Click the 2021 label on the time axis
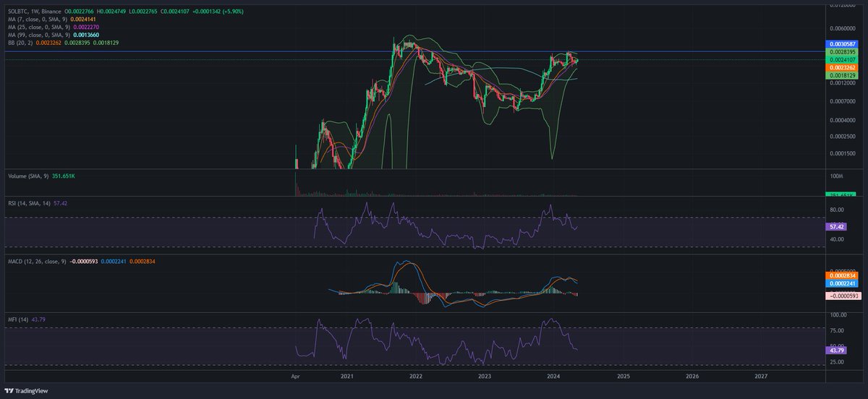Viewport: 868px width, 399px height. (347, 377)
